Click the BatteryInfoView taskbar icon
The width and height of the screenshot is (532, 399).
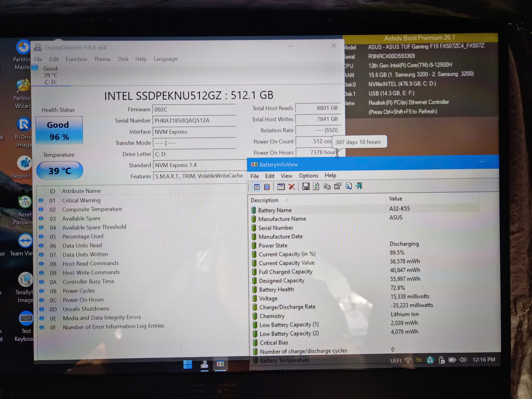click(x=220, y=364)
